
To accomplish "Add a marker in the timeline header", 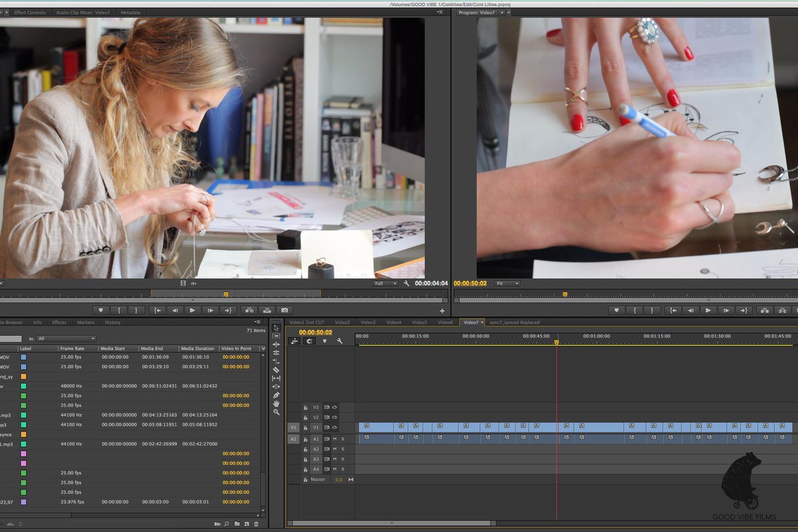I will pos(325,341).
